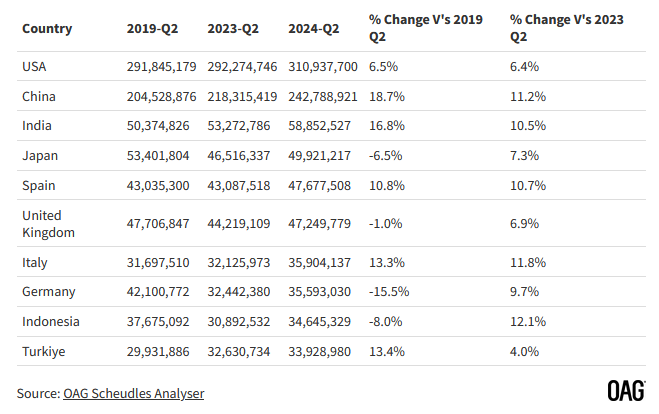Select the USA row label
The width and height of the screenshot is (659, 414).
pyautogui.click(x=34, y=65)
